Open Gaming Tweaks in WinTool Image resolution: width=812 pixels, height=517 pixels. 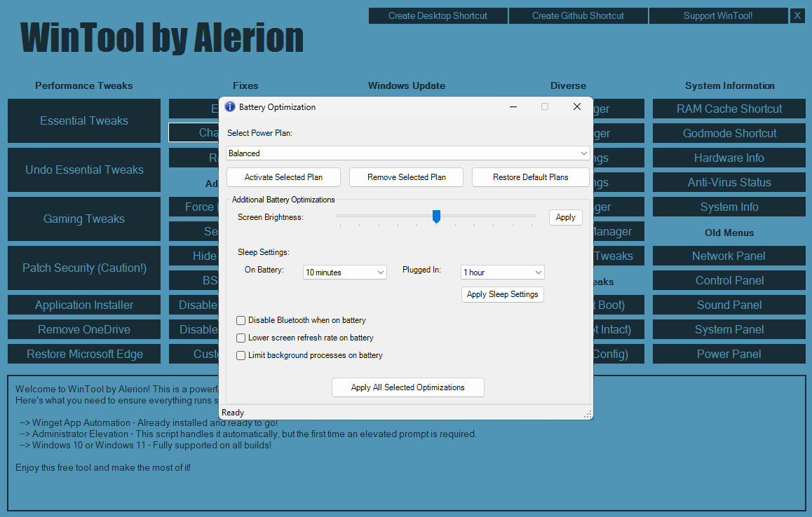(x=84, y=219)
